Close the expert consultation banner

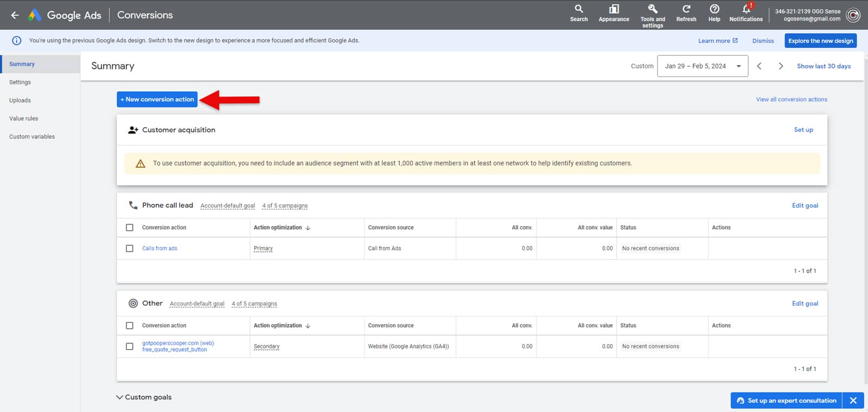pos(853,401)
